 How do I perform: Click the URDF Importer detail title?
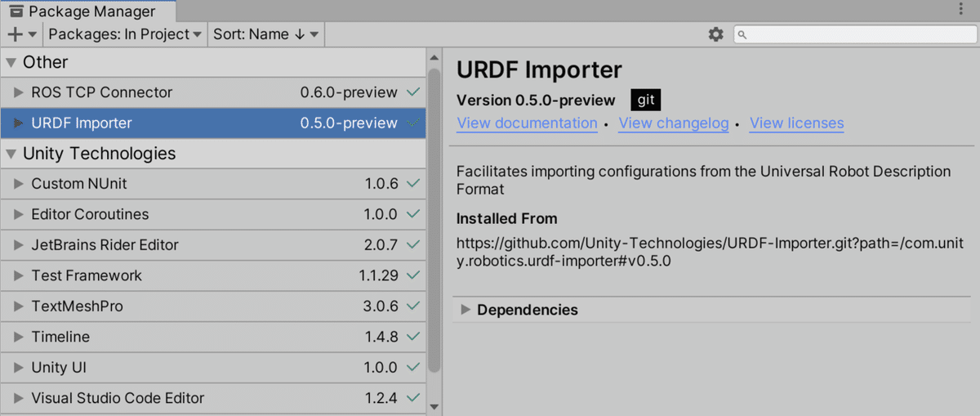click(x=539, y=70)
